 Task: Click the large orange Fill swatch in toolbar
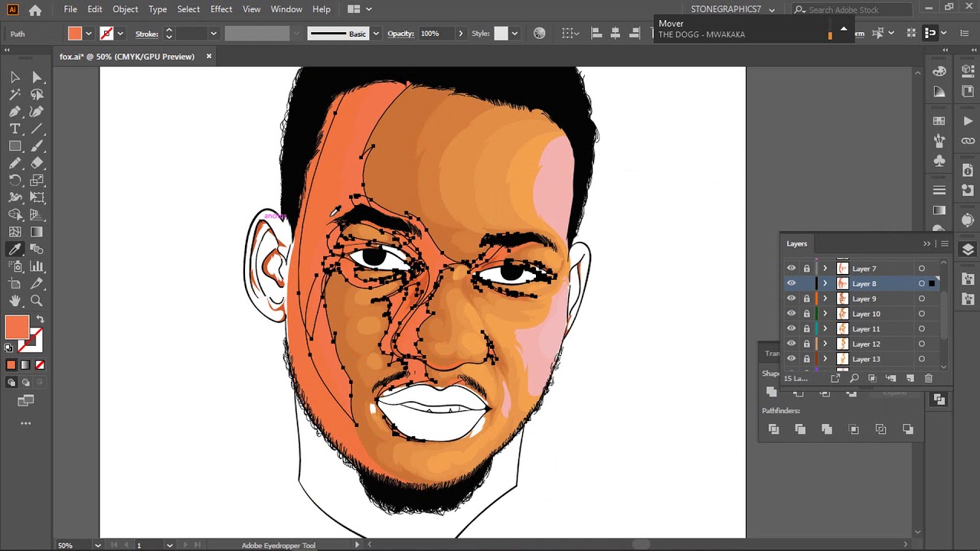coord(17,328)
